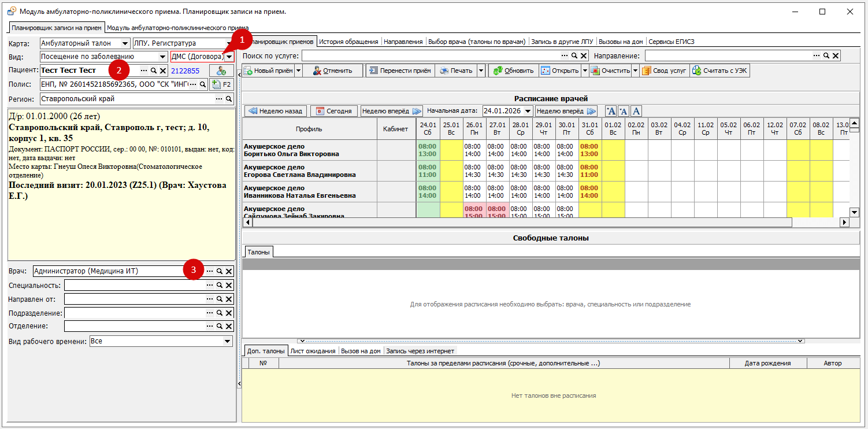Click the Сегодня button

tap(333, 111)
